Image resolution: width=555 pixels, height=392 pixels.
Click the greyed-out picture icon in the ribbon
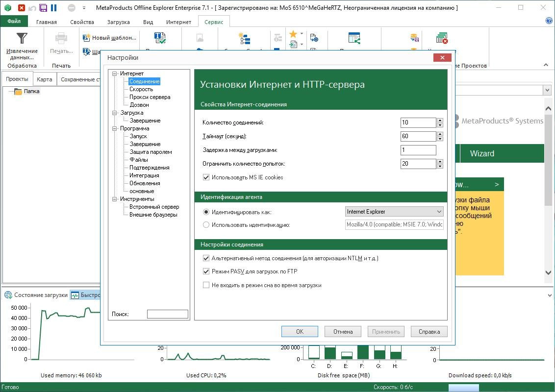(x=200, y=38)
